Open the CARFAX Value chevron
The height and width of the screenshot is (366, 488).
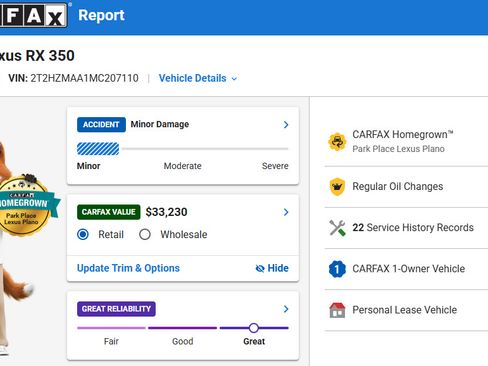(286, 212)
